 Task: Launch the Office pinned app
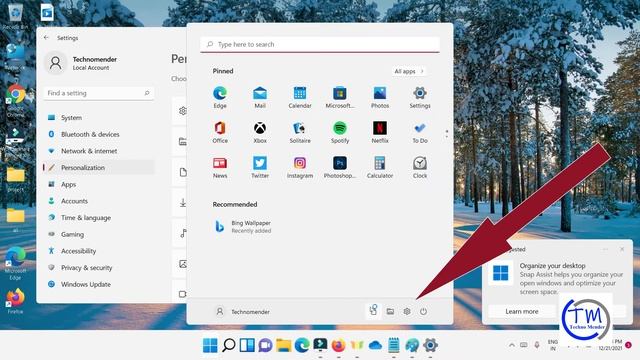click(x=220, y=133)
